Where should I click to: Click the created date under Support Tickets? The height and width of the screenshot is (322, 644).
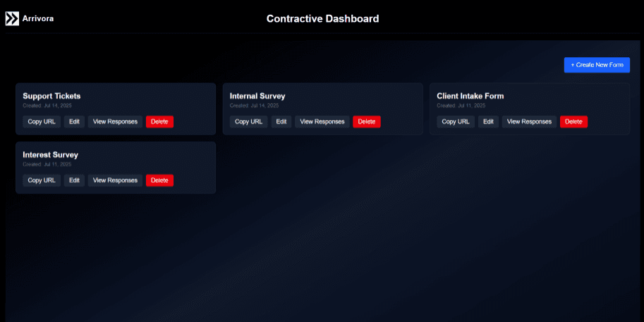[47, 106]
